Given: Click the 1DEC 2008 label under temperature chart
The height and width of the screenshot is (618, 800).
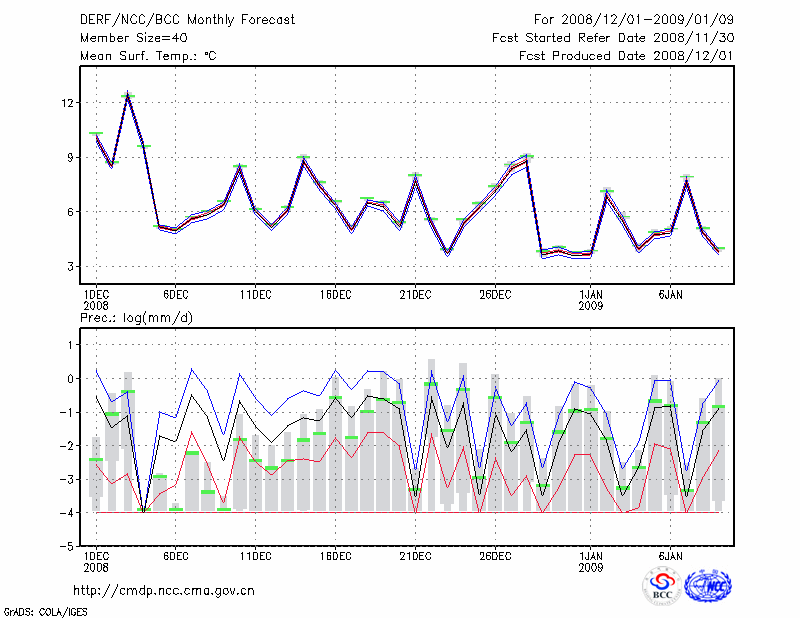Looking at the screenshot, I should pyautogui.click(x=96, y=299).
